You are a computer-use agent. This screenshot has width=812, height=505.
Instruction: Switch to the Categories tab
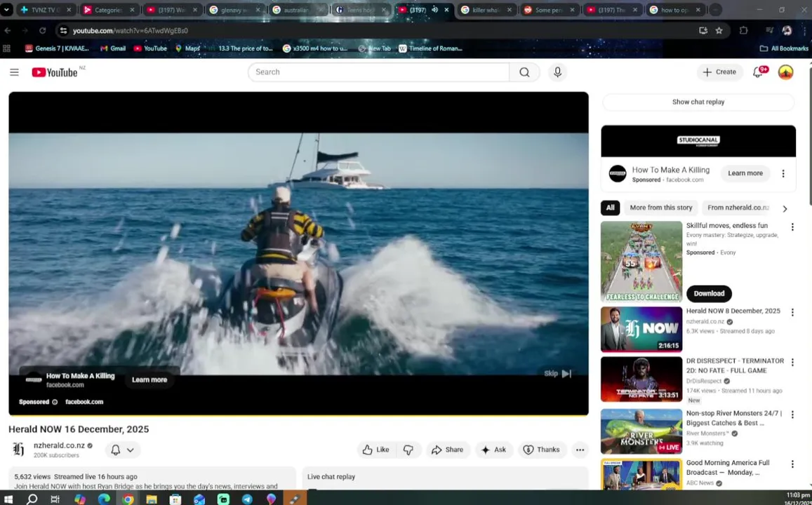click(109, 10)
